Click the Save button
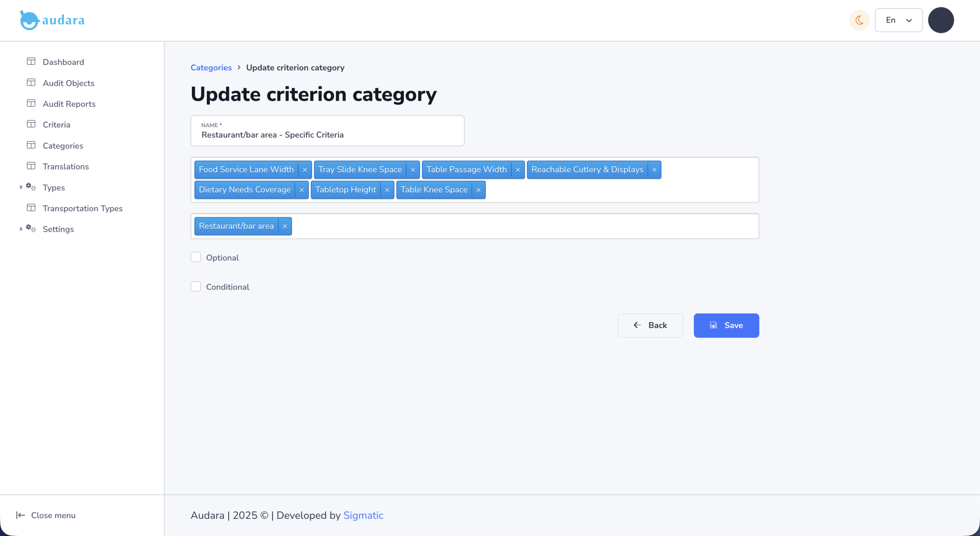 (x=726, y=325)
